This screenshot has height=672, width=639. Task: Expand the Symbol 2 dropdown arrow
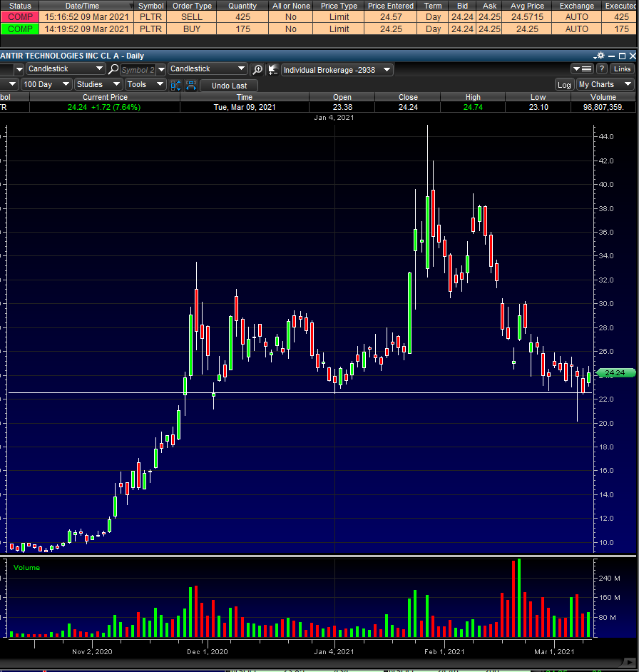[161, 69]
